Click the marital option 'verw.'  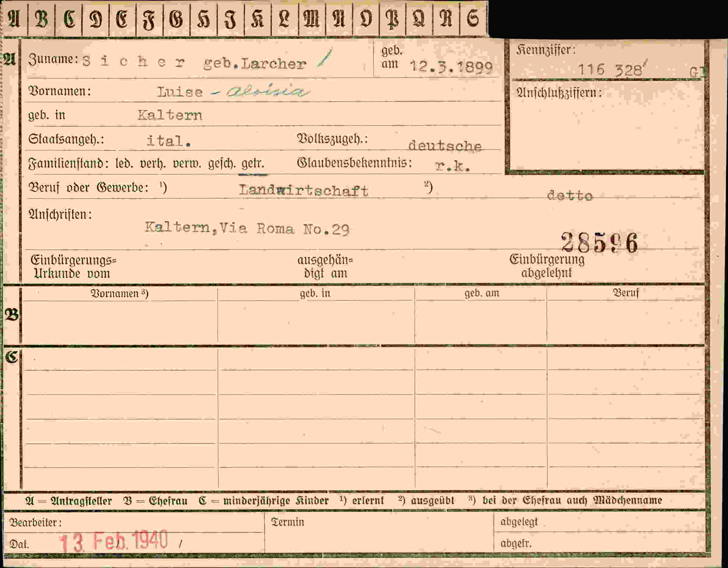click(187, 164)
